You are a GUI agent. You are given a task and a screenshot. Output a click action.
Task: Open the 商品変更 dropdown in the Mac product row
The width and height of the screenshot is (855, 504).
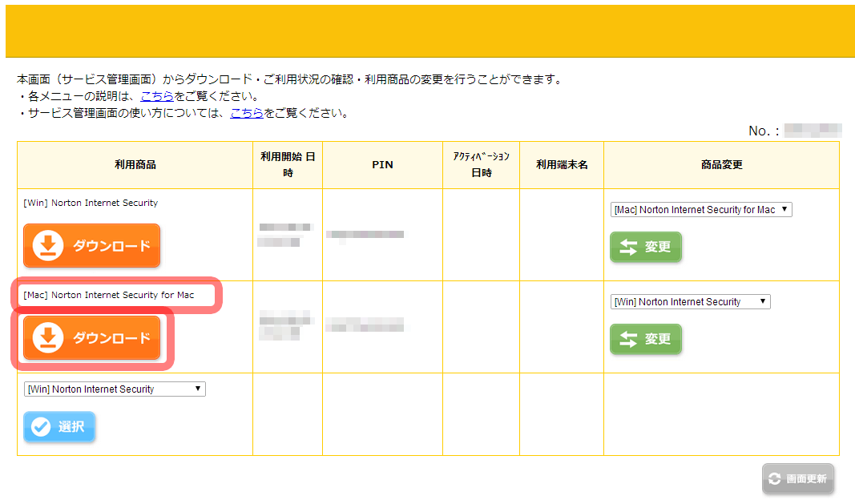click(690, 301)
